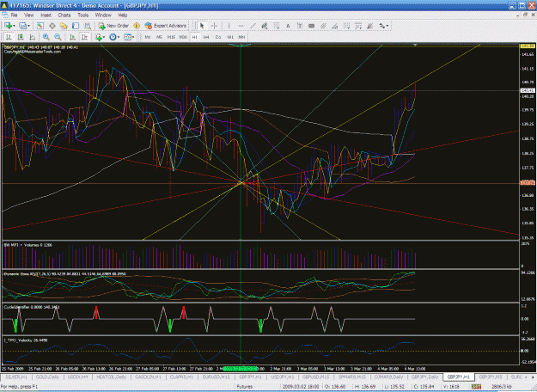Viewport: 537px width, 392px height.
Task: Restore the chart child window
Action: 525,15
